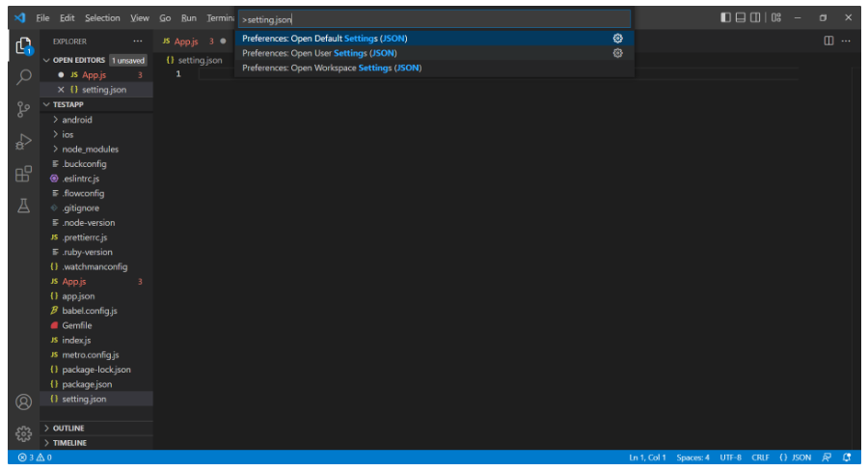This screenshot has width=868, height=471.
Task: Open the Run and Debug view icon
Action: click(23, 141)
